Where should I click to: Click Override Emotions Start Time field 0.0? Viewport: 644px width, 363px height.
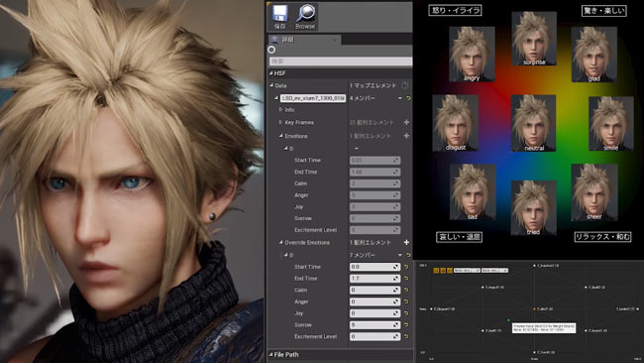point(375,267)
